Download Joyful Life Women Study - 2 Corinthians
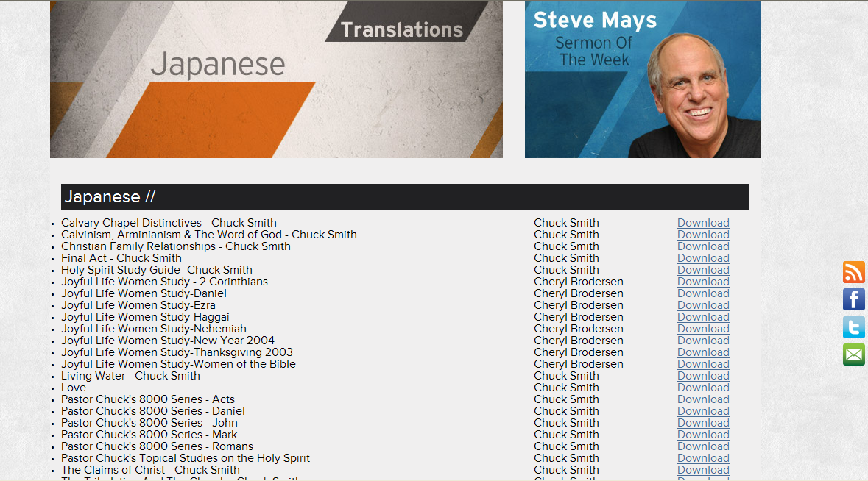Screen dimensions: 868x481 [x=703, y=282]
